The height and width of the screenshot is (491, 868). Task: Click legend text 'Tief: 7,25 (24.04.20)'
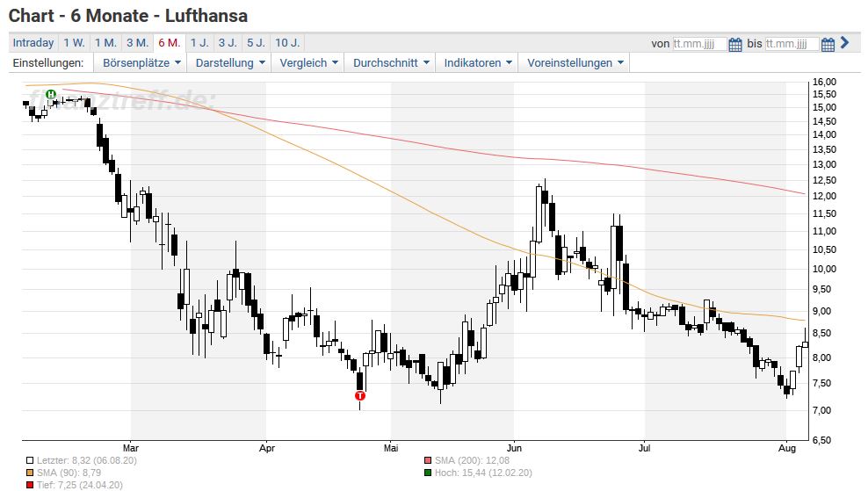point(80,486)
